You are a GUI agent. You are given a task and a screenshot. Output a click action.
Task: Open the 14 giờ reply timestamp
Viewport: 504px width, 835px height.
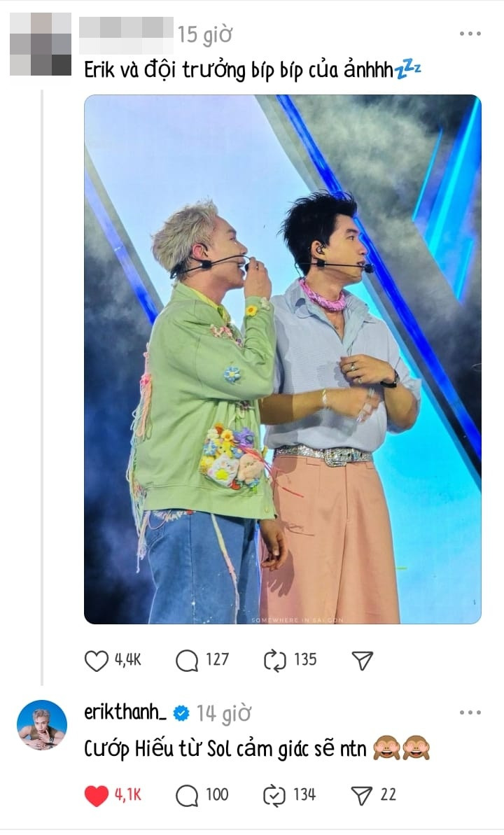(224, 714)
